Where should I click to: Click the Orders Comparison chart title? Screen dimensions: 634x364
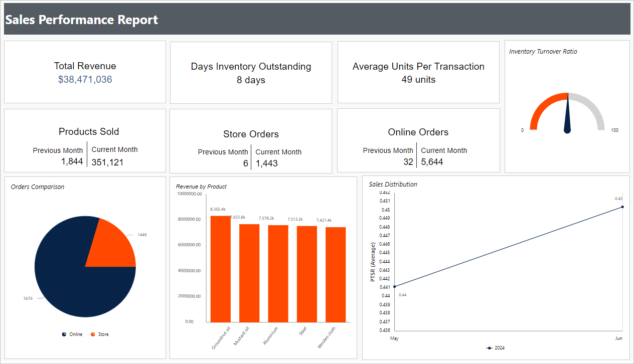pyautogui.click(x=38, y=187)
